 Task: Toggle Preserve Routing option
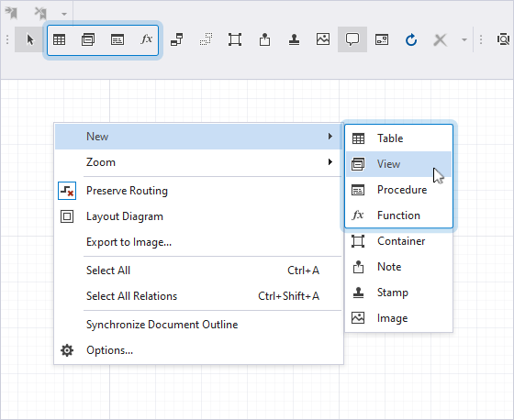coord(198,191)
